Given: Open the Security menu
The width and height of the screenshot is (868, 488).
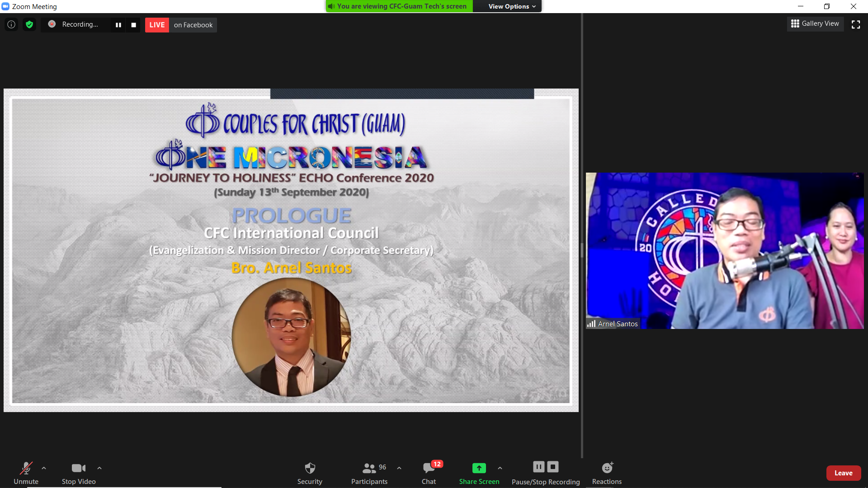Looking at the screenshot, I should pos(310,473).
